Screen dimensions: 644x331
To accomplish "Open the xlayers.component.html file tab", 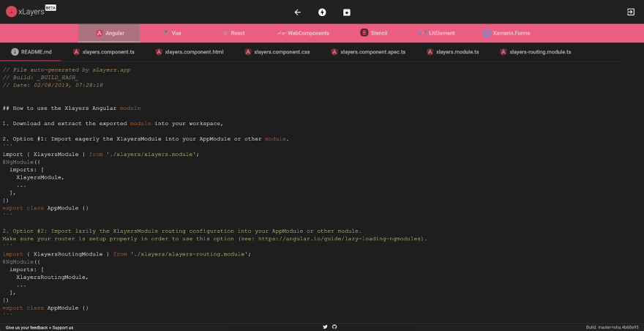I will [190, 52].
